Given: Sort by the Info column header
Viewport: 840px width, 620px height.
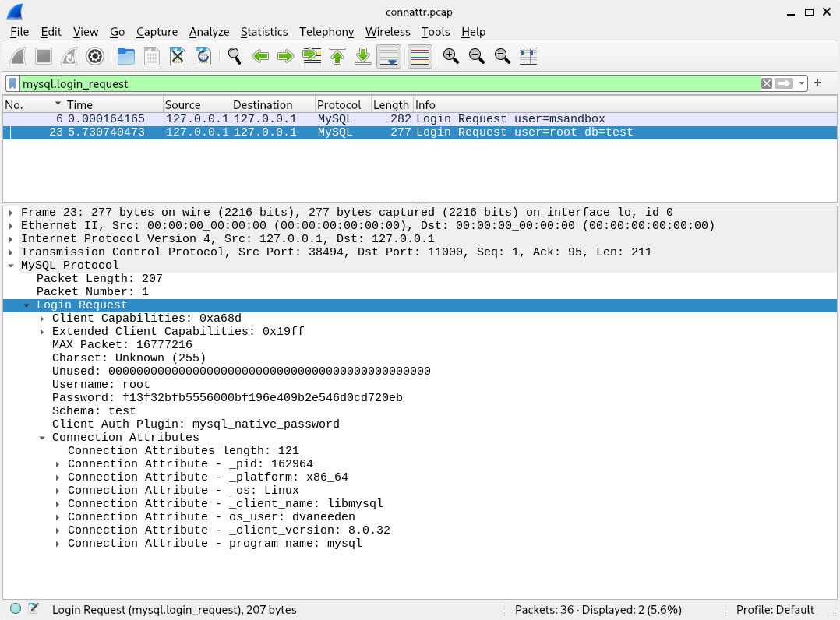Looking at the screenshot, I should (625, 105).
